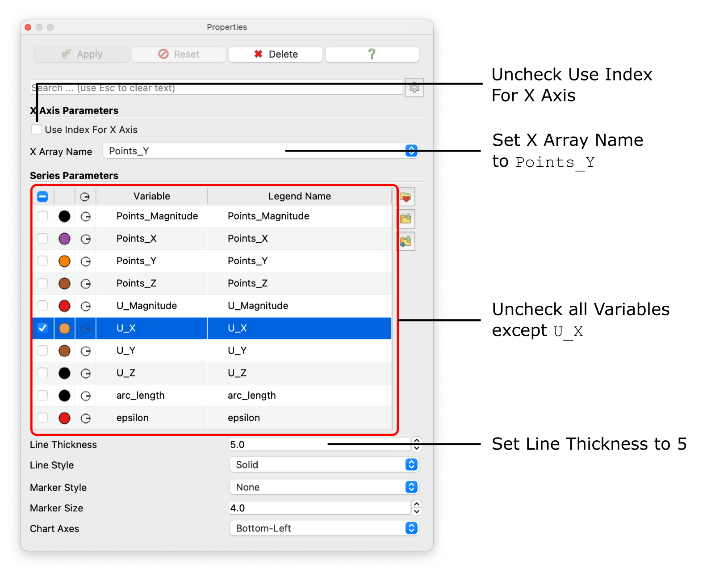The width and height of the screenshot is (728, 569).
Task: Click the Apply button
Action: coord(82,54)
